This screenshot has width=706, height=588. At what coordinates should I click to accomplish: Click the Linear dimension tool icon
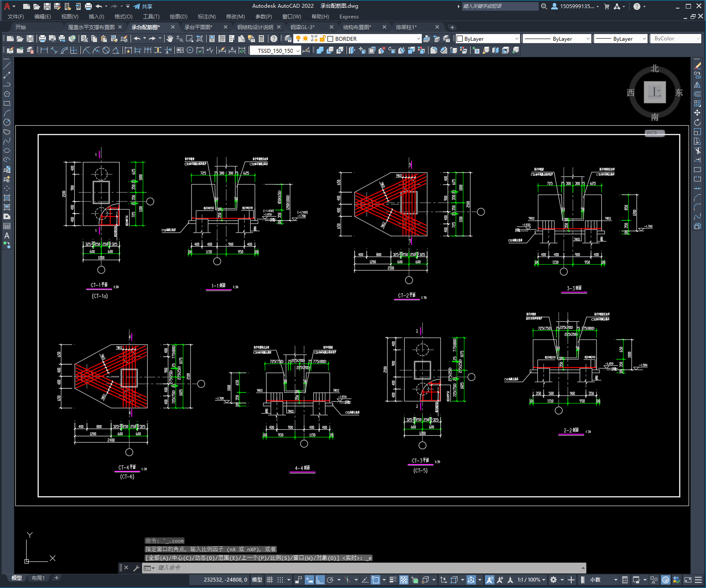pyautogui.click(x=44, y=50)
